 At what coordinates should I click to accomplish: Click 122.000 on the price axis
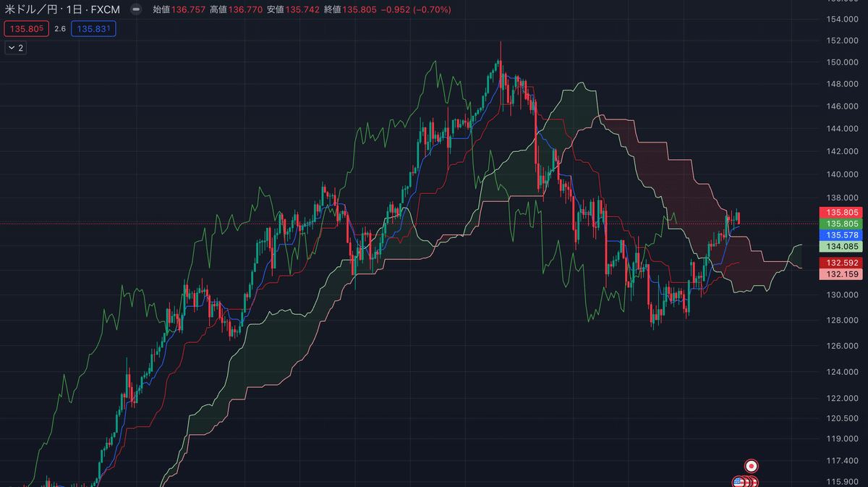843,399
